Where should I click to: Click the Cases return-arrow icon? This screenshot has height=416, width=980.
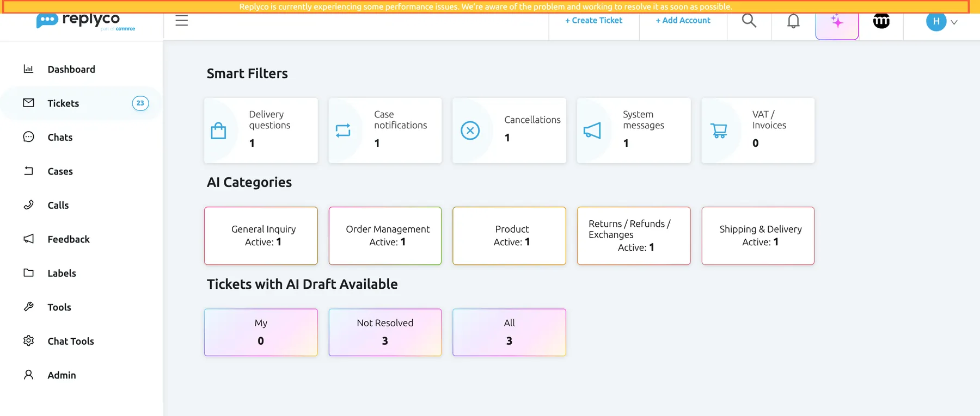[28, 171]
